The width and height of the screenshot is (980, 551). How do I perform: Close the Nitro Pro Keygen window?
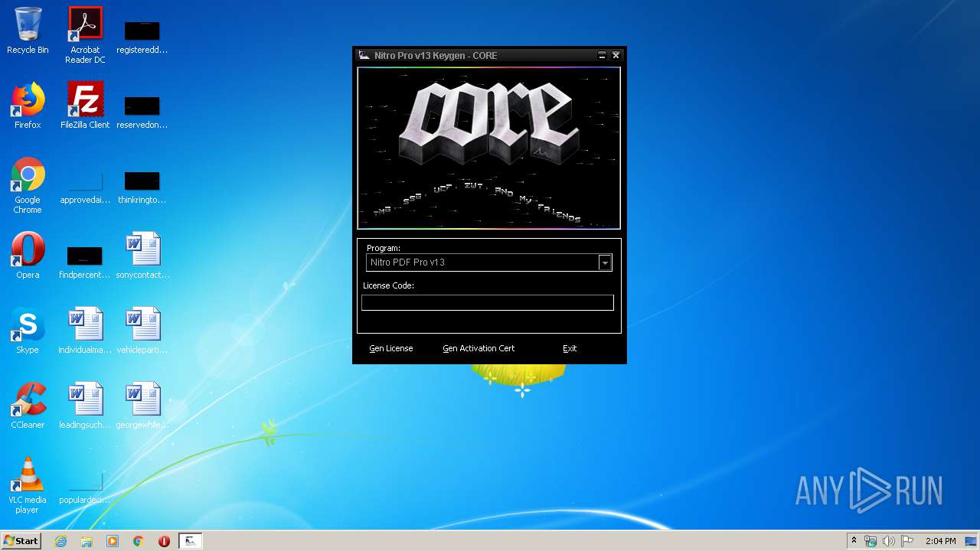(616, 56)
